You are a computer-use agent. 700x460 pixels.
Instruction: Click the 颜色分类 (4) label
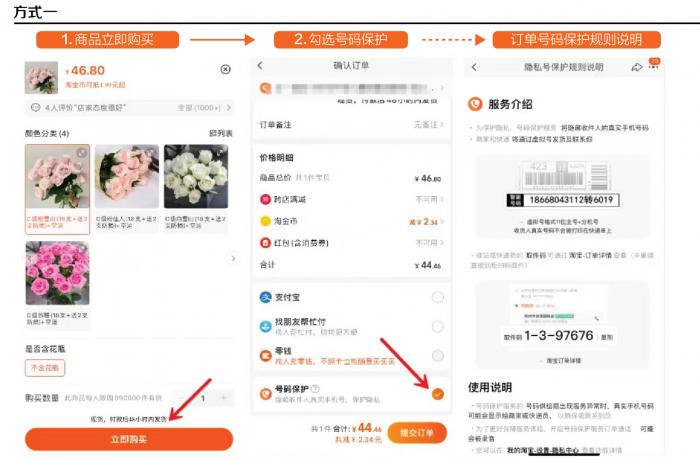47,133
